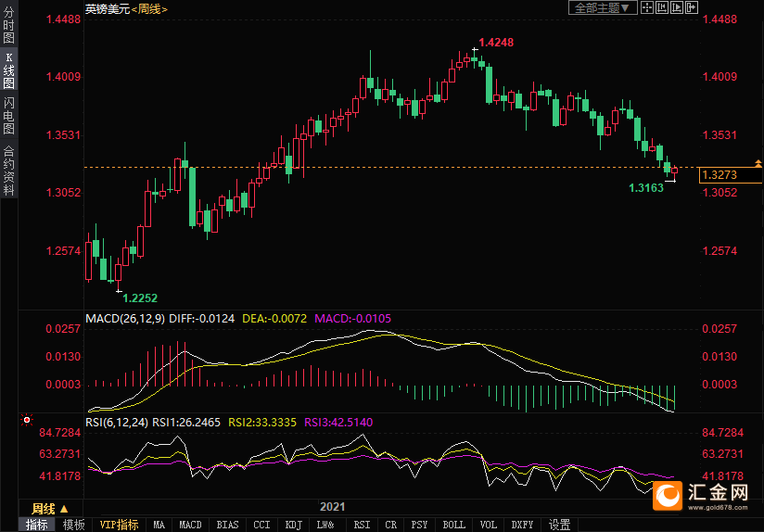The height and width of the screenshot is (532, 764).
Task: Open the 设置 settings button
Action: pos(559,525)
